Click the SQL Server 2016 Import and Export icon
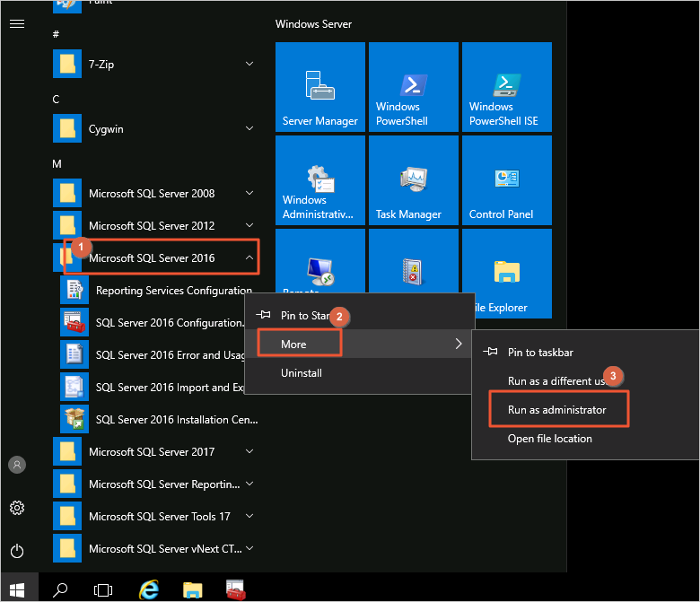Screen dimensions: 700x602 coord(74,387)
